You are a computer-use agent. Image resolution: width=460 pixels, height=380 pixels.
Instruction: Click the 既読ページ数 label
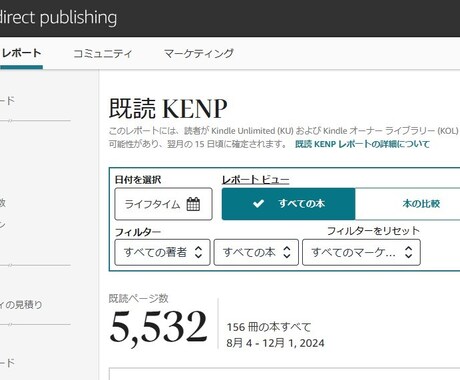[138, 299]
